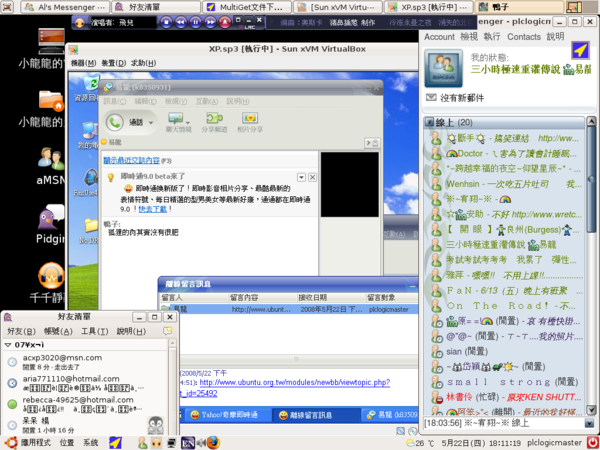
Task: Open the 通話 call options dropdown arrow
Action: coord(151,123)
